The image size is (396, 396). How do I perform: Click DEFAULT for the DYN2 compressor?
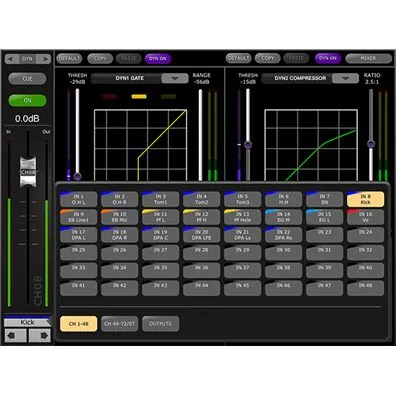(x=238, y=58)
